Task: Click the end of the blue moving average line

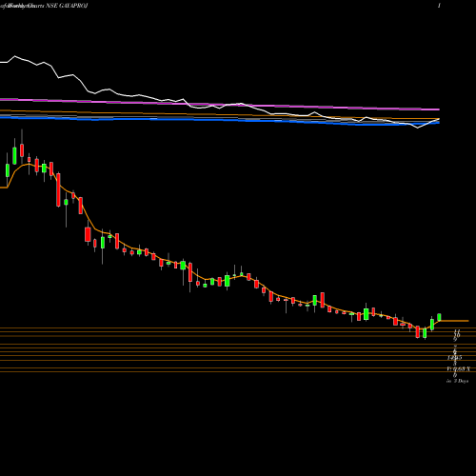Action: pyautogui.click(x=439, y=123)
